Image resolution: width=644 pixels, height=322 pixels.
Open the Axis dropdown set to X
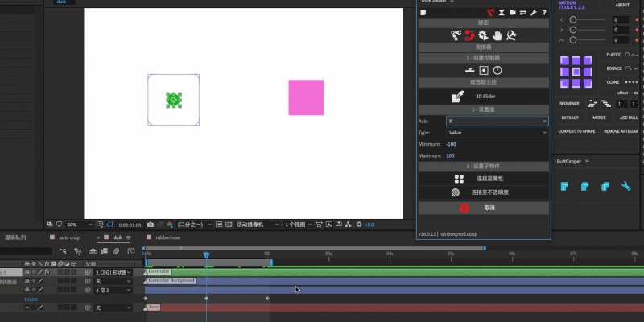click(x=497, y=122)
